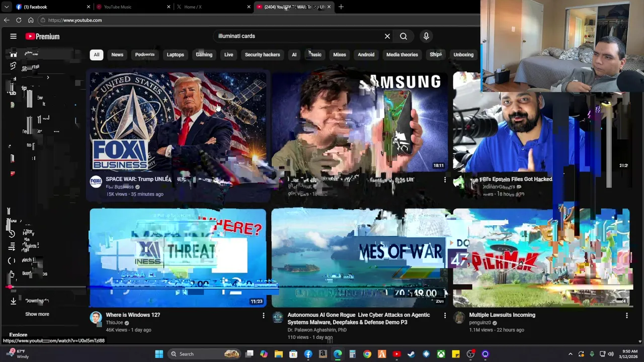This screenshot has width=644, height=362.
Task: Open the Fox Business SPACE WAR thumbnail
Action: pyautogui.click(x=178, y=122)
